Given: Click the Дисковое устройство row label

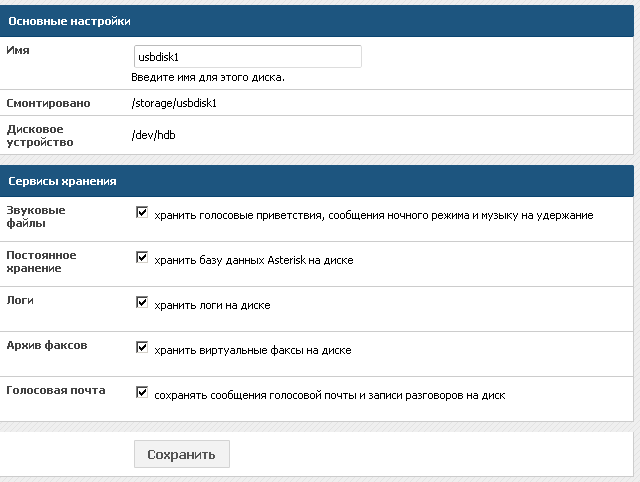Looking at the screenshot, I should click(x=40, y=135).
